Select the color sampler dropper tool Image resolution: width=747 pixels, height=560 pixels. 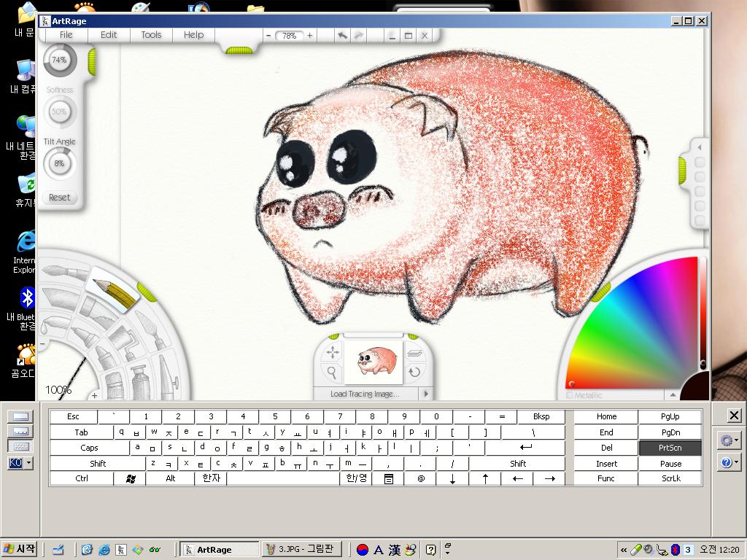55,324
